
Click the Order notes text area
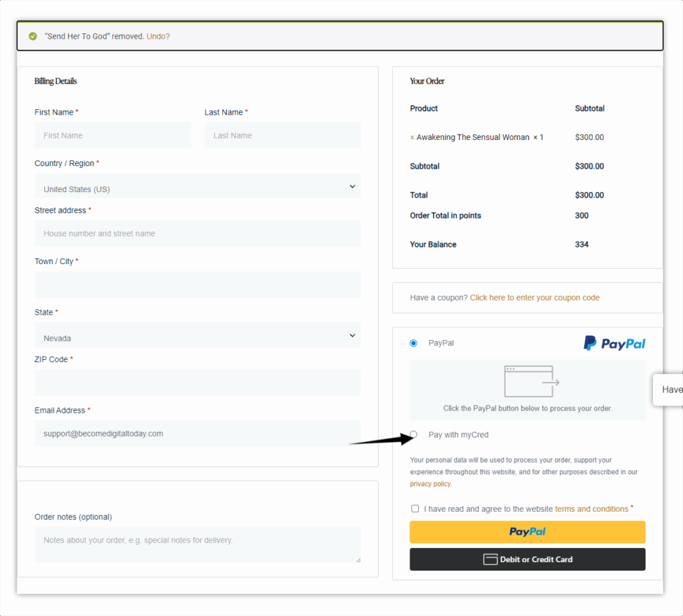point(197,544)
